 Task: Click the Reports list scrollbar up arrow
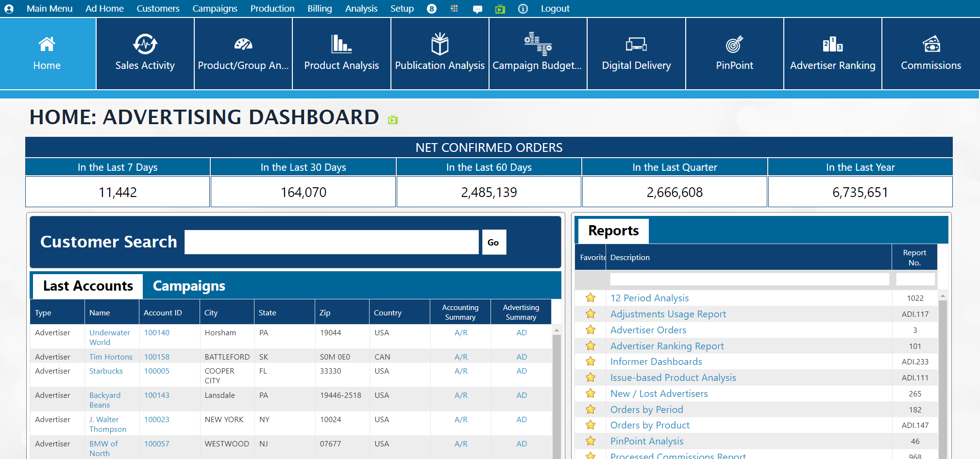(x=943, y=295)
